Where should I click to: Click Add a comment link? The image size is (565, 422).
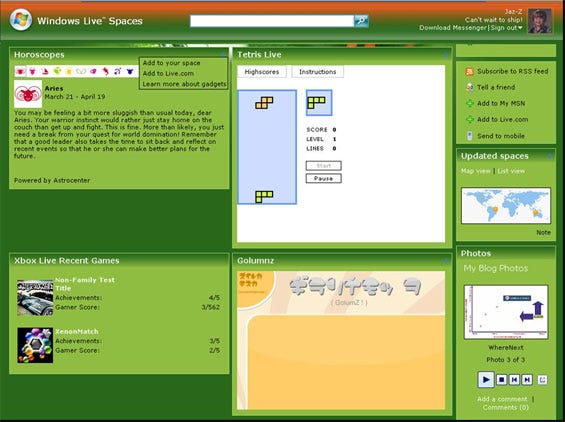pyautogui.click(x=502, y=399)
